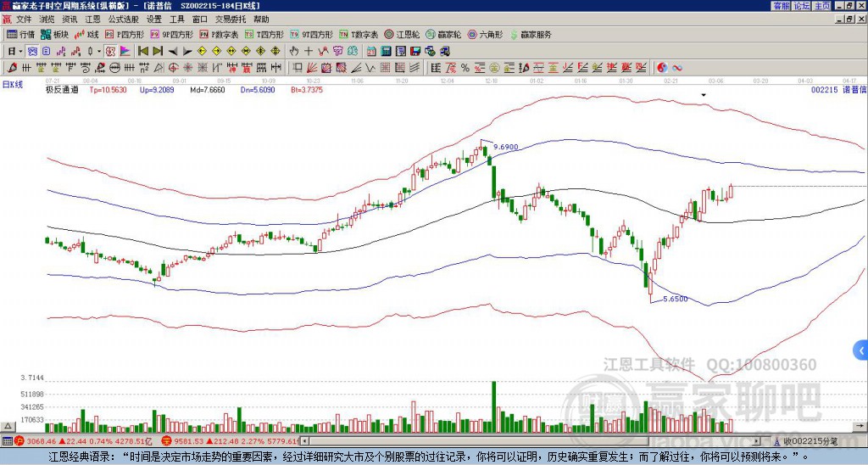The image size is (868, 465).
Task: Open the calculator icon
Action: click(x=387, y=52)
